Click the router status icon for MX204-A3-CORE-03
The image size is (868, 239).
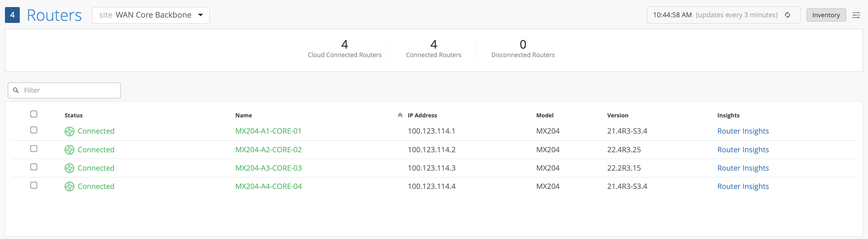(69, 168)
